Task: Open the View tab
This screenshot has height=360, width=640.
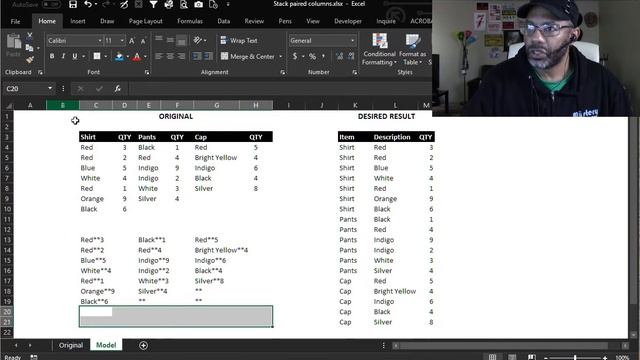Action: click(313, 21)
